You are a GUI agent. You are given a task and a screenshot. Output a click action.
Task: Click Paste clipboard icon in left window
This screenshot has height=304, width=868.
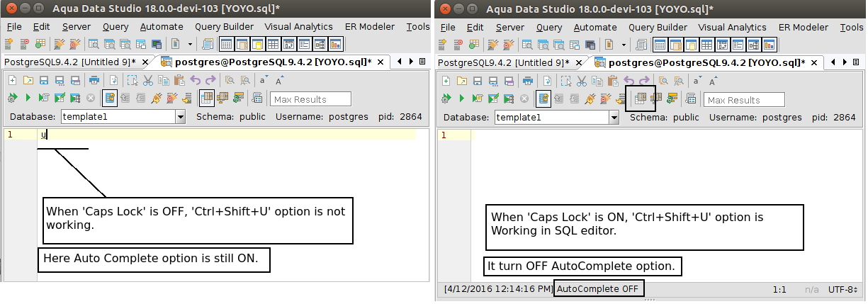click(179, 80)
